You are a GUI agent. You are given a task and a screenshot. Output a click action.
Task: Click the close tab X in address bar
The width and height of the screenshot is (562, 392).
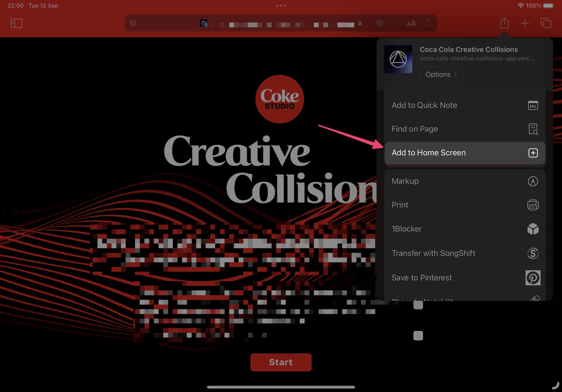(133, 23)
